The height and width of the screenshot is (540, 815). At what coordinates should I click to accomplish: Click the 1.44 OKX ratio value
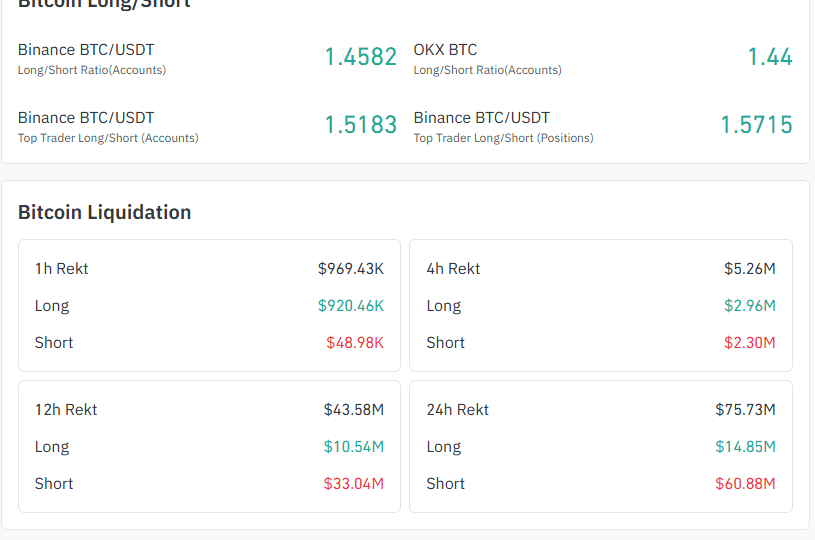pos(770,57)
